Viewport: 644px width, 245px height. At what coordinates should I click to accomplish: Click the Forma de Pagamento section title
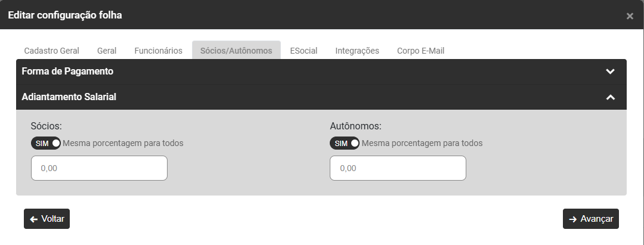[67, 72]
